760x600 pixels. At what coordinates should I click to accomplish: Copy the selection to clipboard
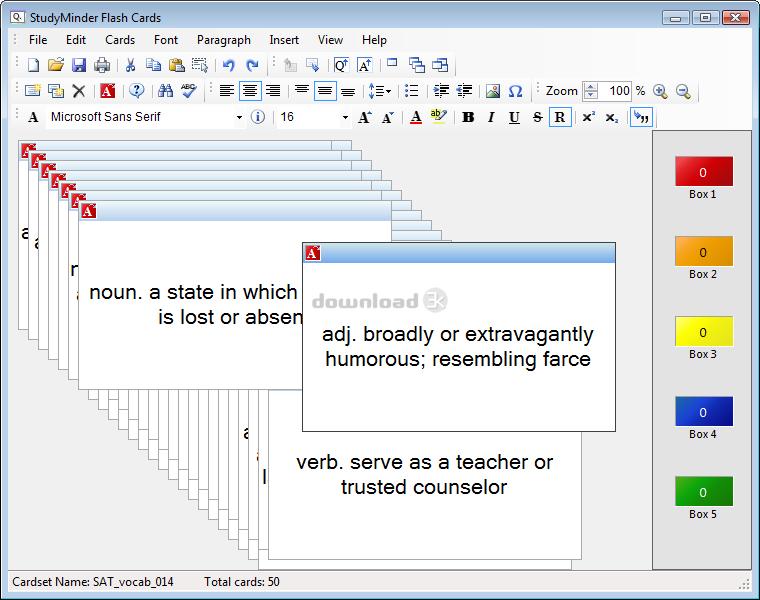[x=153, y=65]
